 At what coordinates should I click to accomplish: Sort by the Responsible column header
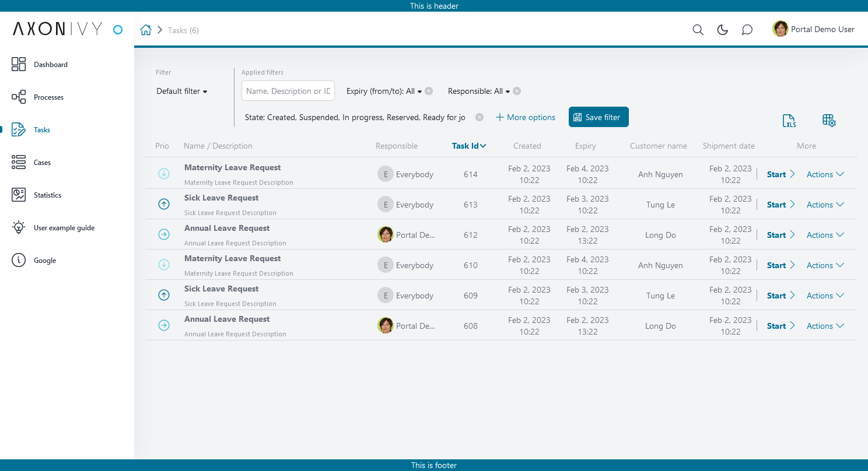pos(397,146)
